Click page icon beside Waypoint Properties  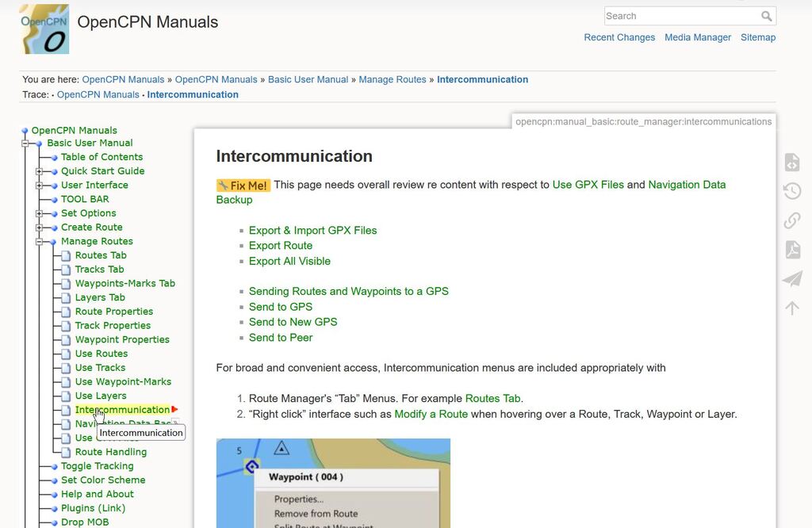click(66, 340)
